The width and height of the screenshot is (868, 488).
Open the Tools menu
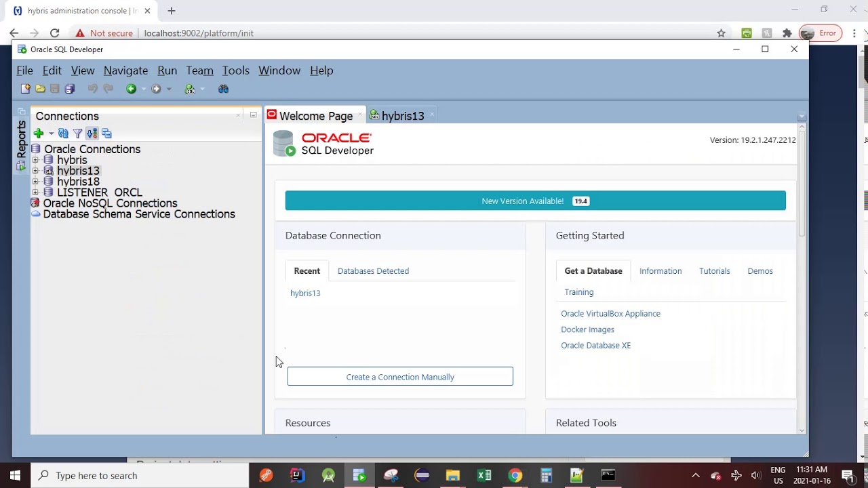coord(235,70)
